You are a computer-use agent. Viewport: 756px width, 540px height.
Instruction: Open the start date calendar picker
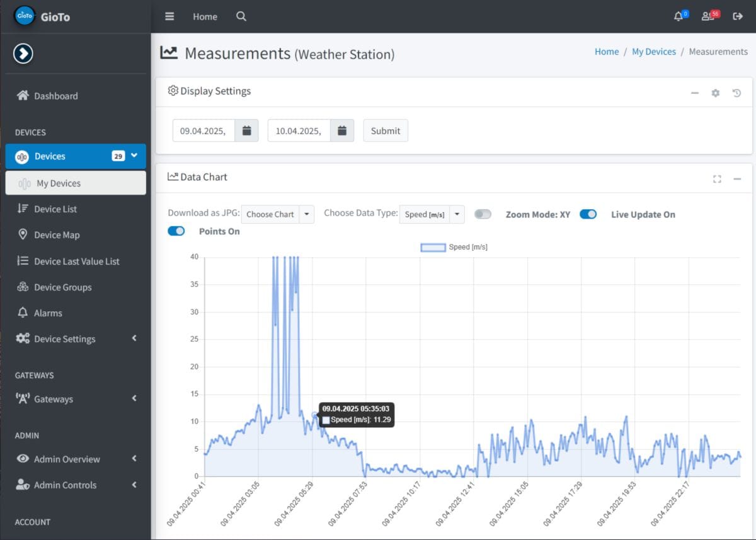(247, 130)
